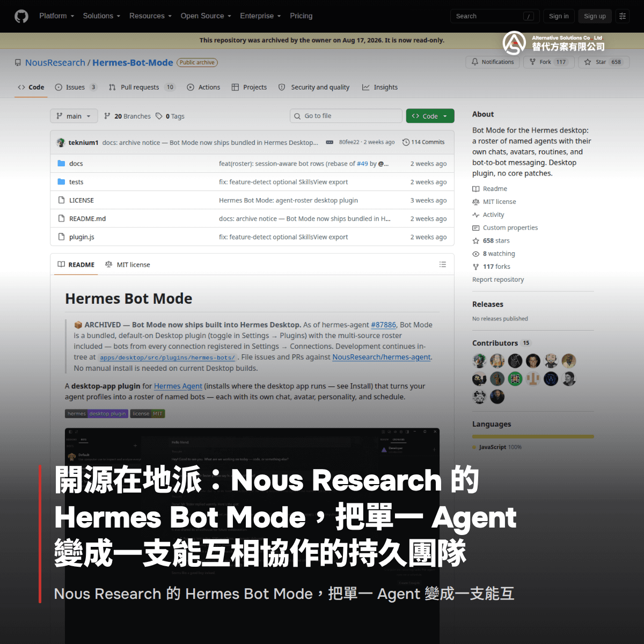Open the Hermes-Bot-Mode repository link

click(133, 63)
